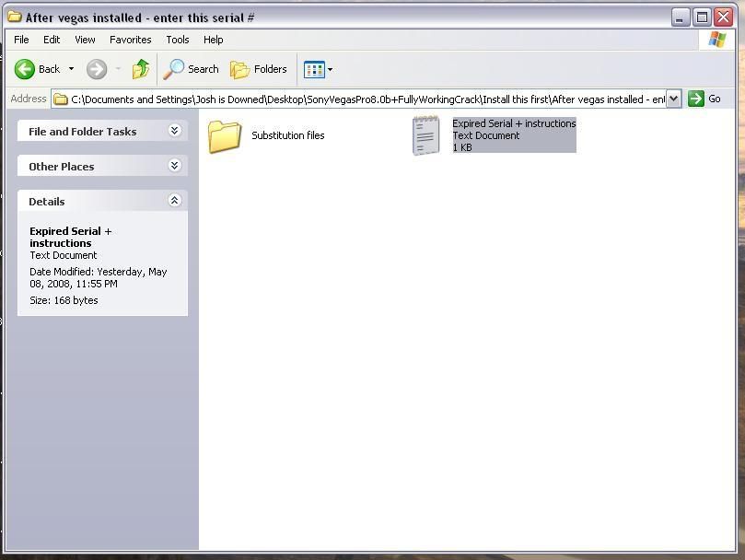Open the File menu
Image resolution: width=745 pixels, height=560 pixels.
[x=21, y=40]
